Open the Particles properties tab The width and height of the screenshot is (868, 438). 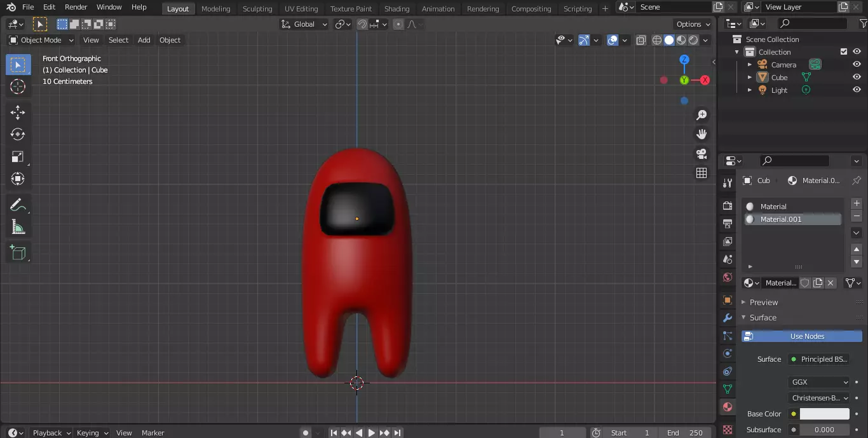728,335
